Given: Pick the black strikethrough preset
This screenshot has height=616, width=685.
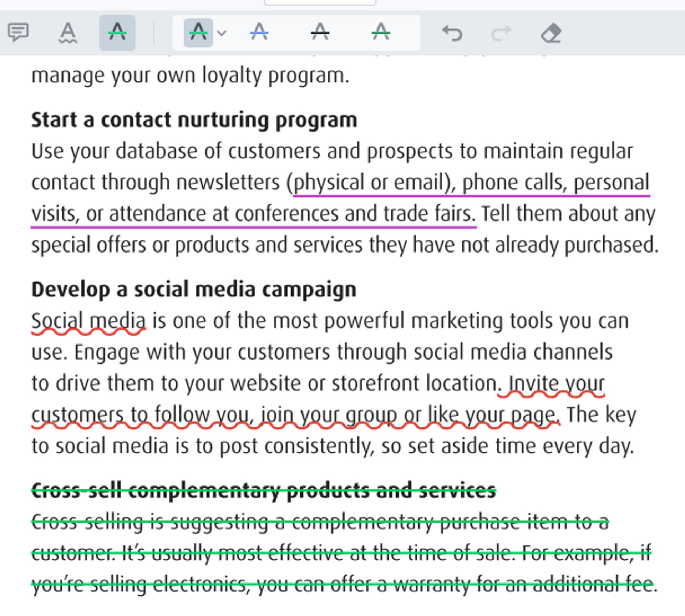Looking at the screenshot, I should 320,32.
